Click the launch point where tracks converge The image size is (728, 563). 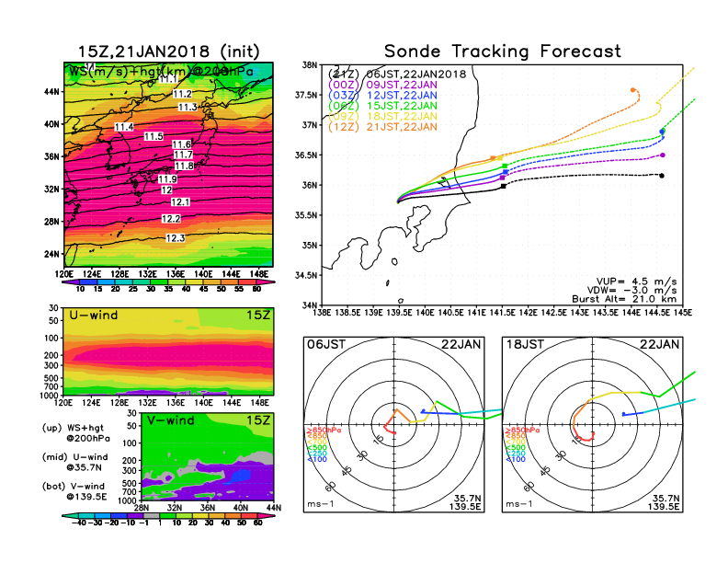[398, 201]
